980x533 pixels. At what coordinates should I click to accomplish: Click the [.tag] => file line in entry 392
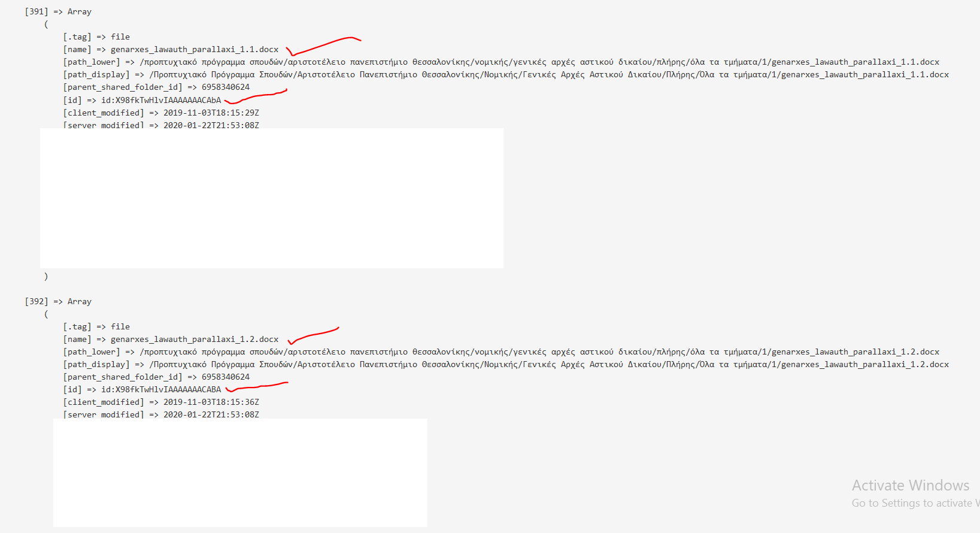click(x=96, y=326)
